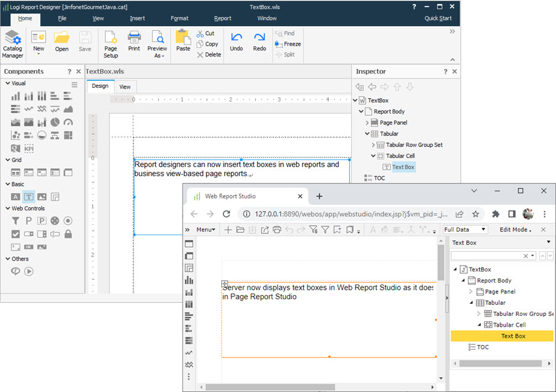Image resolution: width=556 pixels, height=392 pixels.
Task: Click the Inspector back navigation arrow
Action: pos(372,87)
